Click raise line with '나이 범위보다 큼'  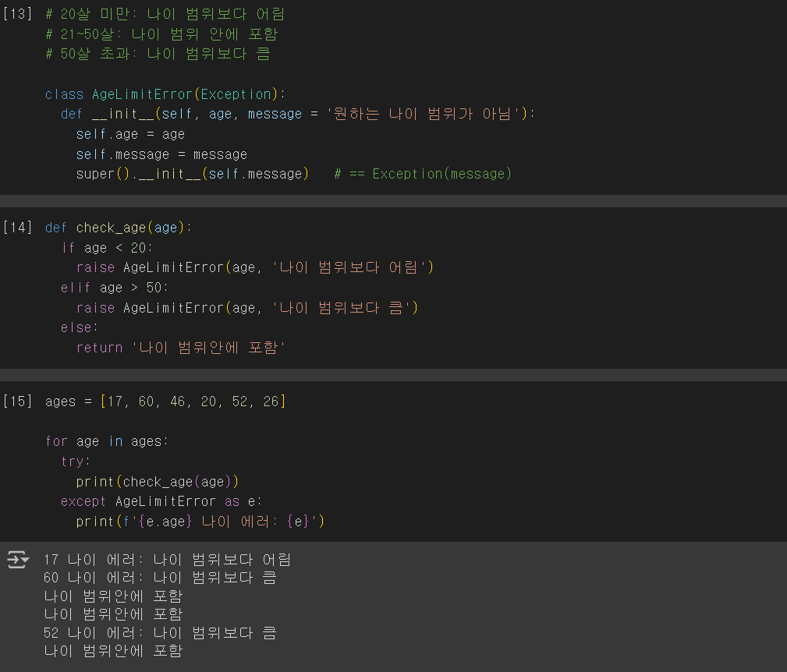247,307
